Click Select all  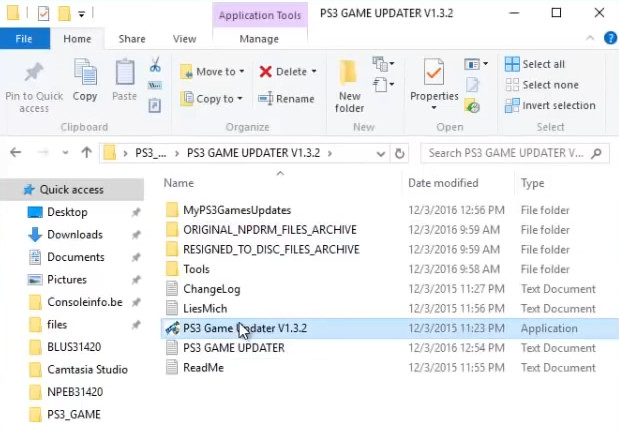tap(535, 64)
